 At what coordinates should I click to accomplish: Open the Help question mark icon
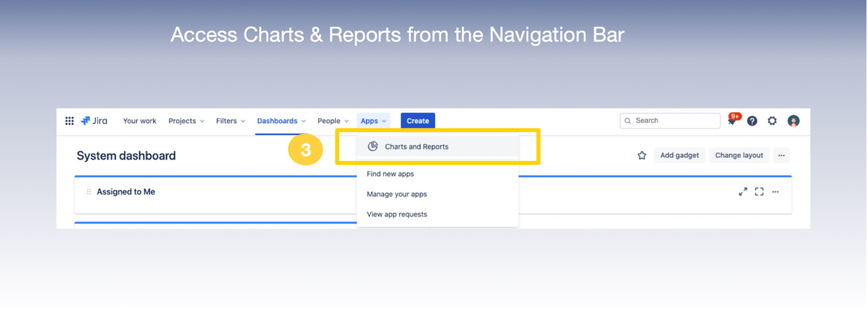752,121
